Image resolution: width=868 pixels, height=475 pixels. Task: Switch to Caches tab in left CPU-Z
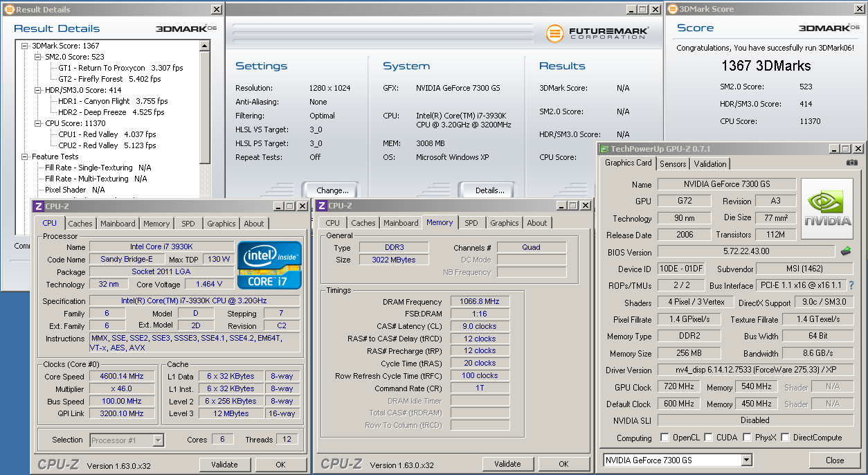[80, 224]
